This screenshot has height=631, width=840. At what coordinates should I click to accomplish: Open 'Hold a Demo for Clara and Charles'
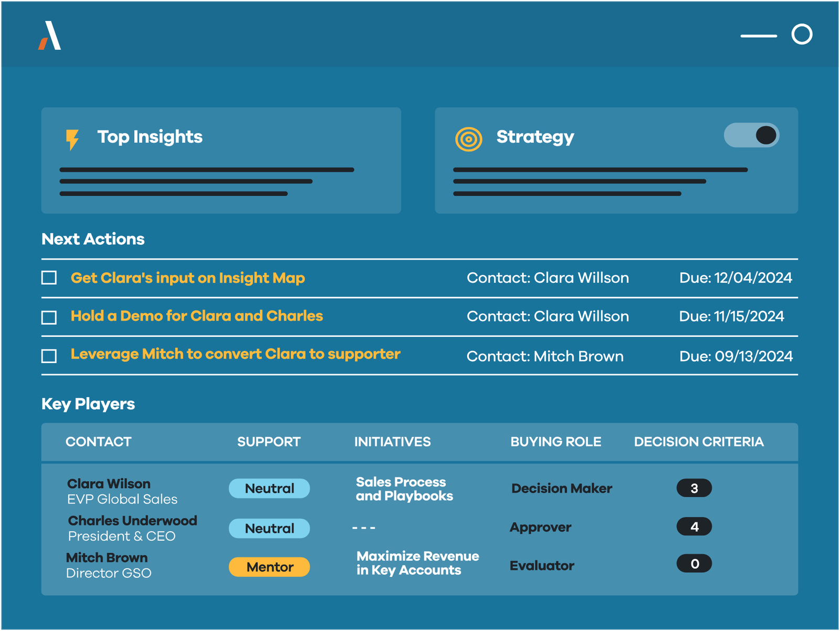coord(197,316)
